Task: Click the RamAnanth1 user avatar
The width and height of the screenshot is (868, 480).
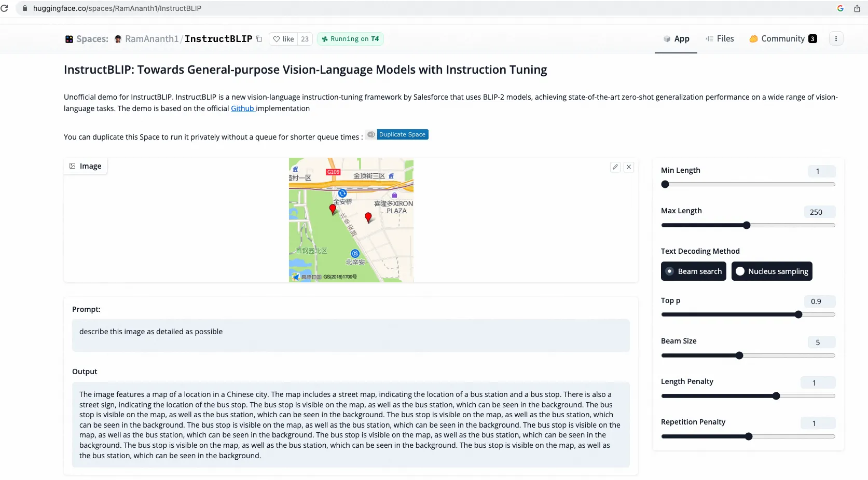Action: [x=118, y=39]
